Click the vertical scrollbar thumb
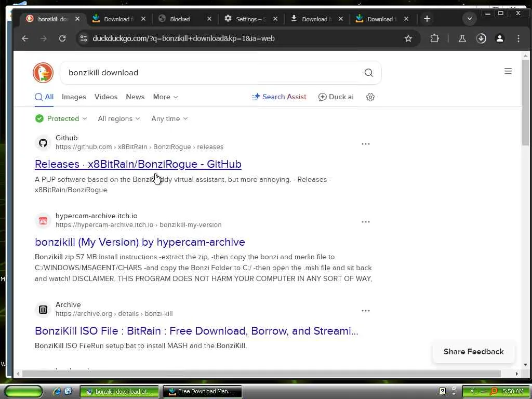 [526, 102]
